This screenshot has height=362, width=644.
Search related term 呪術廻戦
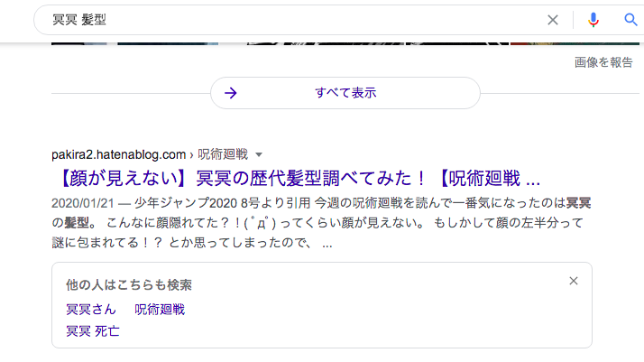(160, 310)
